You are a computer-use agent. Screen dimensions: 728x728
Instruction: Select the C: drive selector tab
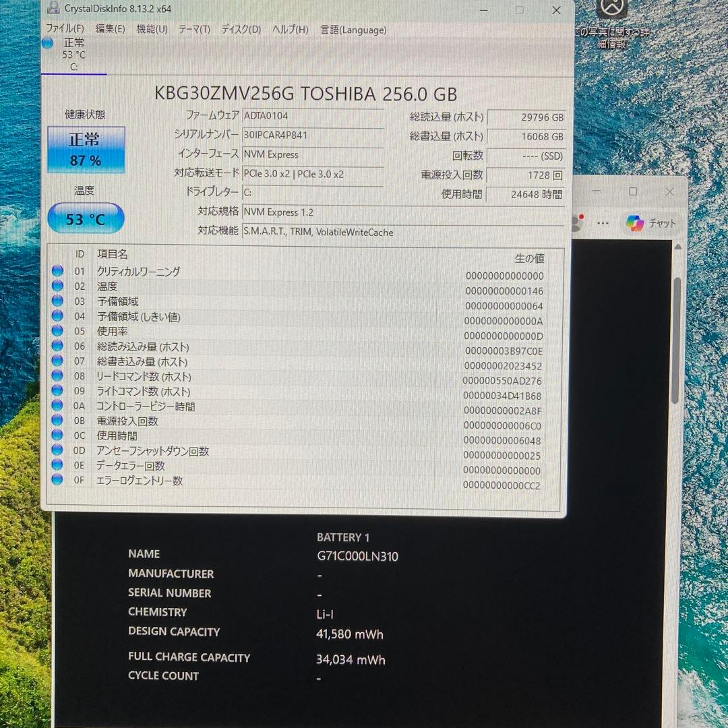73,54
